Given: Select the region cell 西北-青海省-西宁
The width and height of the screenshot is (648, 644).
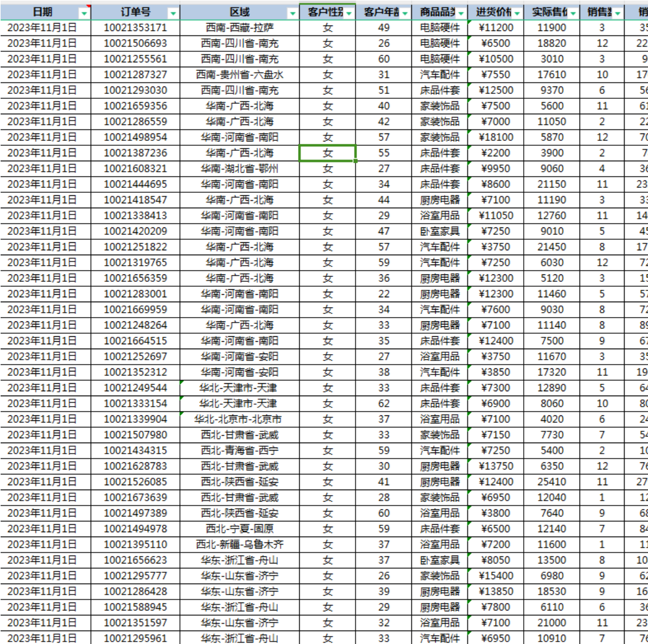Looking at the screenshot, I should tap(240, 451).
